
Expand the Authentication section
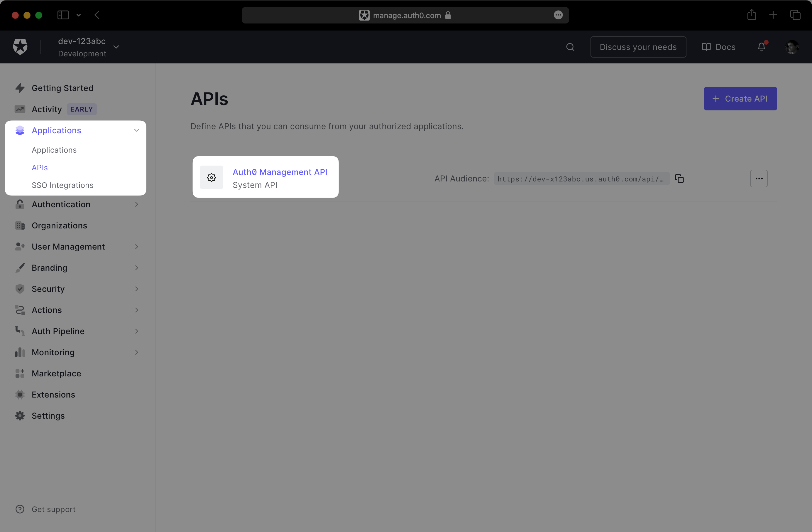[x=136, y=204]
